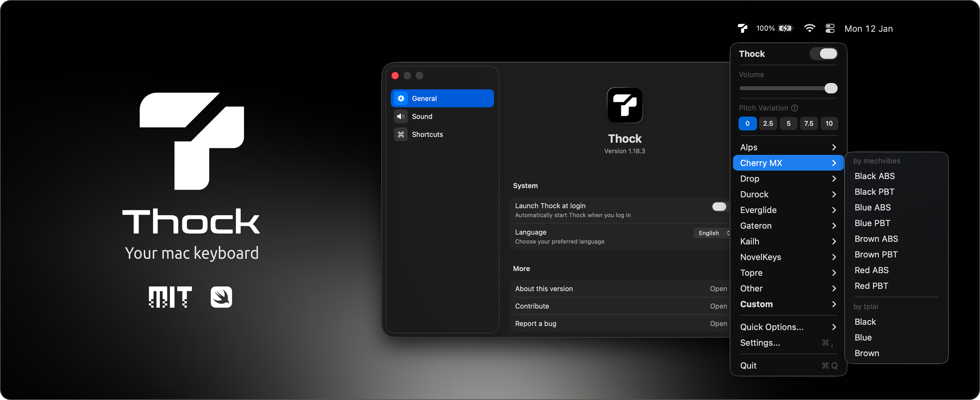The width and height of the screenshot is (980, 400).
Task: Select Blue ABS sound
Action: pos(896,208)
